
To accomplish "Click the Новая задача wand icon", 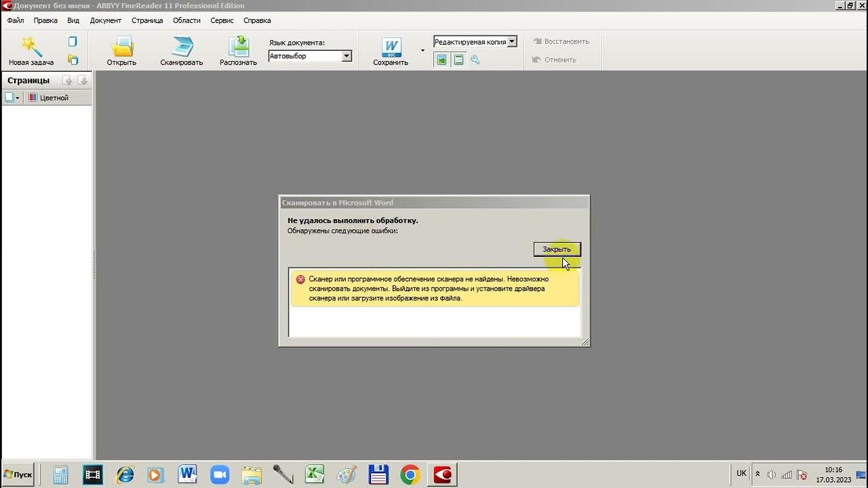I will 31,46.
